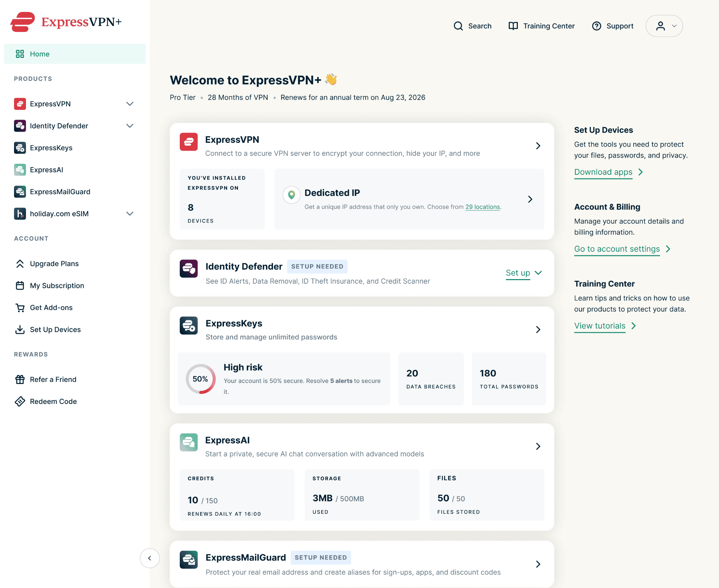Click the ExpressVPN card product icon
The height and width of the screenshot is (588, 719).
(189, 142)
